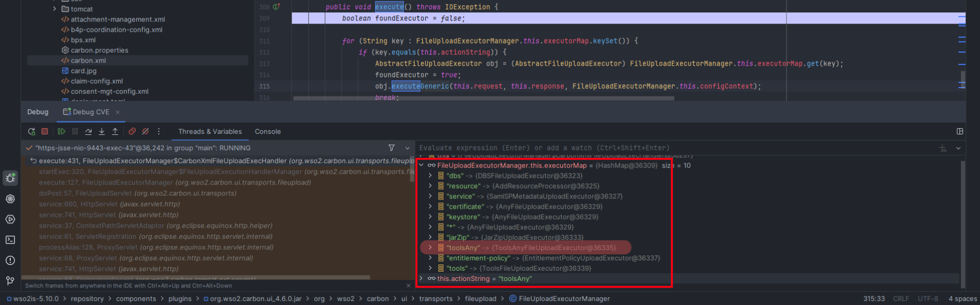
Task: Stop the debug session
Action: (x=45, y=132)
